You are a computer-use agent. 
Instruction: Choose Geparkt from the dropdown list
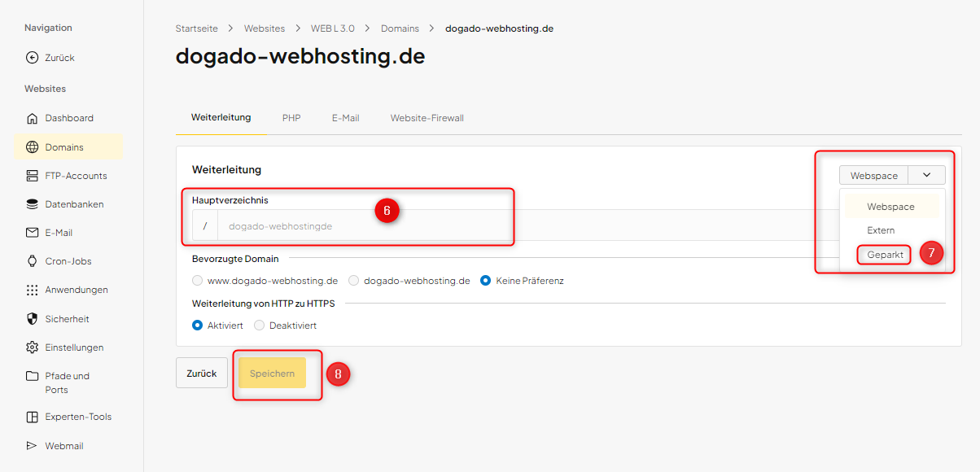(885, 255)
